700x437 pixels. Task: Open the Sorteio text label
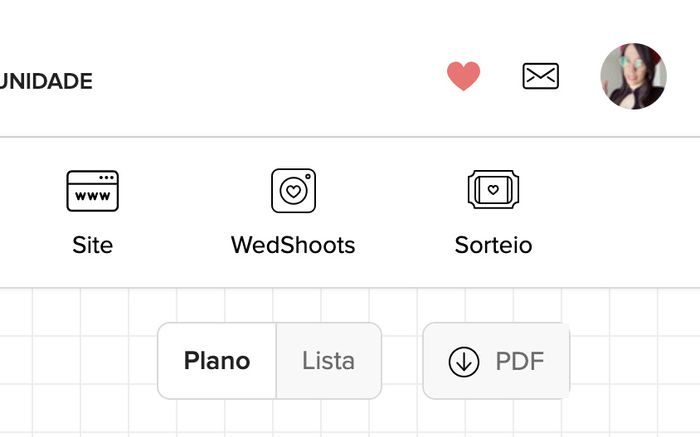pyautogui.click(x=493, y=245)
